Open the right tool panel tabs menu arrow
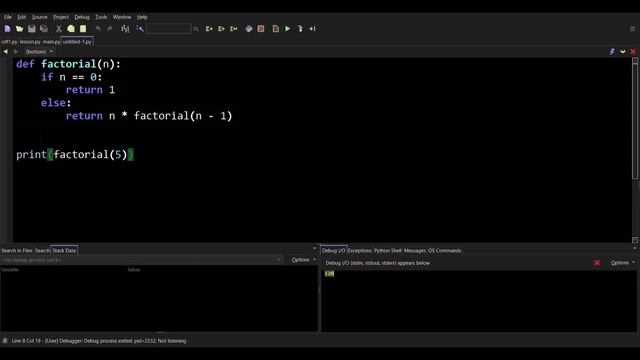 point(635,249)
